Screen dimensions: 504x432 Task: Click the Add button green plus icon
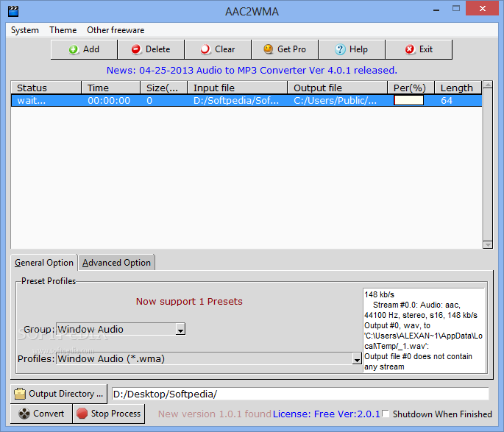tap(74, 49)
